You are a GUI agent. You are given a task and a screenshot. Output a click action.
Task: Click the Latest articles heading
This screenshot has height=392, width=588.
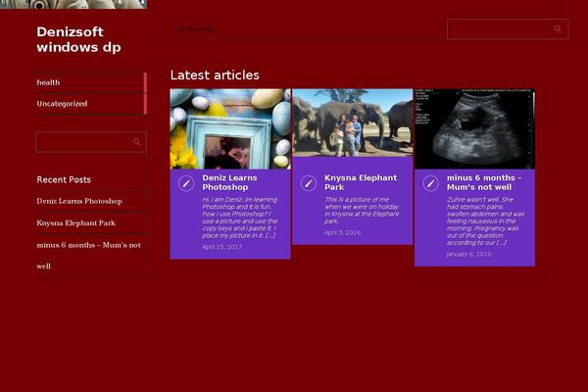tap(215, 75)
